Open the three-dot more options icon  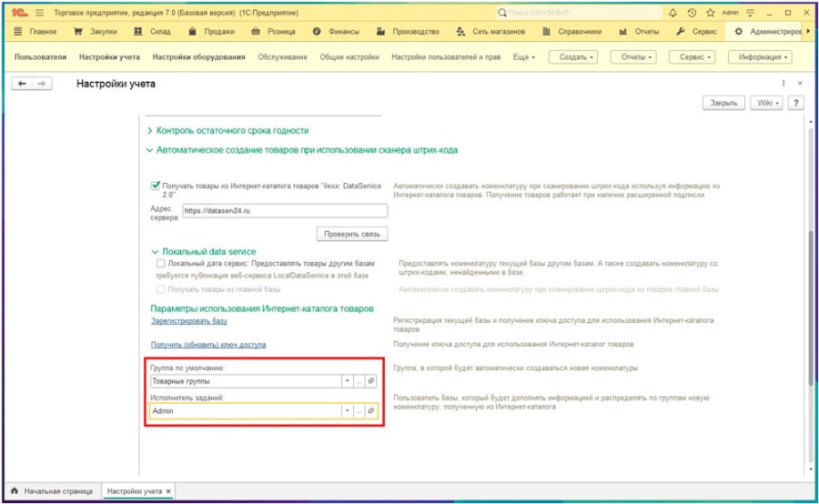tap(783, 83)
